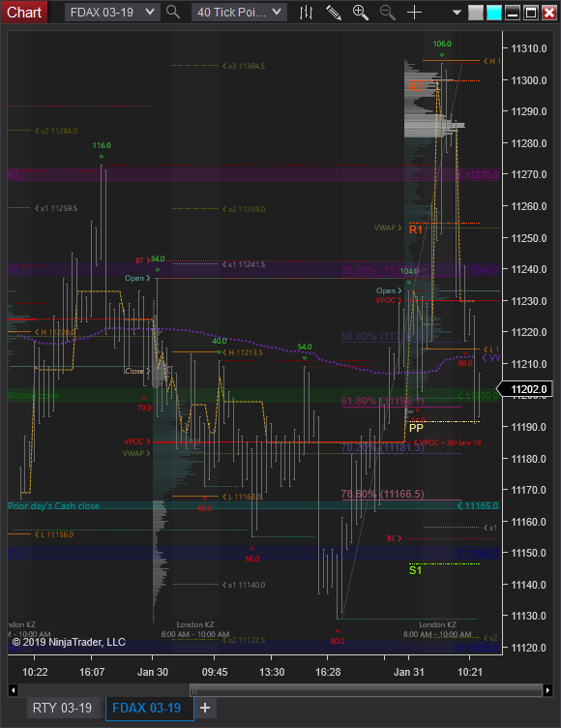The height and width of the screenshot is (728, 561).
Task: Click the instrument search magnifier icon
Action: point(173,12)
